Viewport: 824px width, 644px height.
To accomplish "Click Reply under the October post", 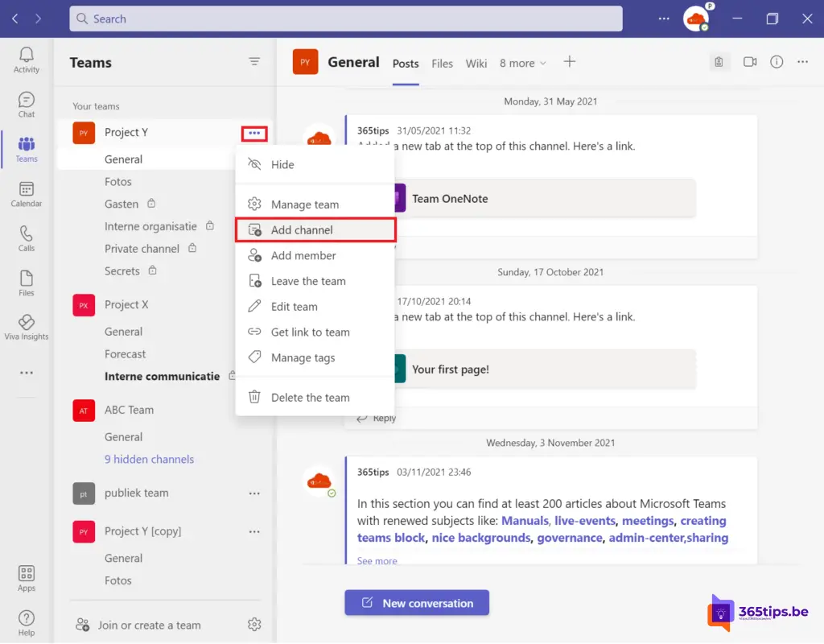I will (x=377, y=419).
